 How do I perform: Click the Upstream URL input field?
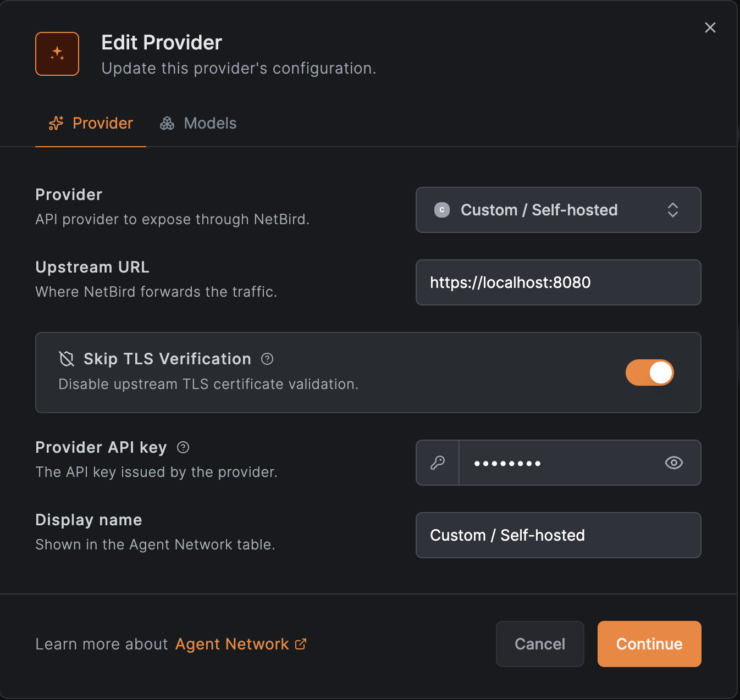click(559, 282)
